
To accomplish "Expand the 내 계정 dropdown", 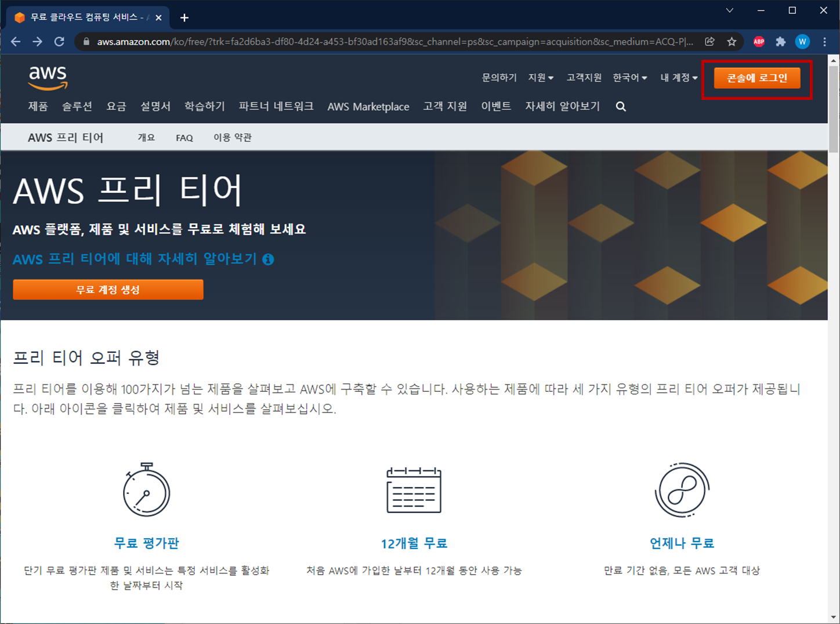I will click(679, 78).
